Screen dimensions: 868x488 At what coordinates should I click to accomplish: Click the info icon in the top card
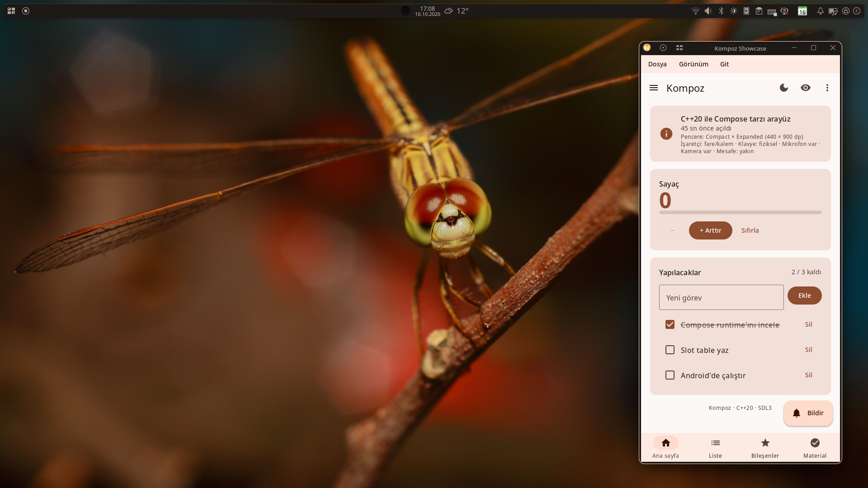(x=666, y=134)
